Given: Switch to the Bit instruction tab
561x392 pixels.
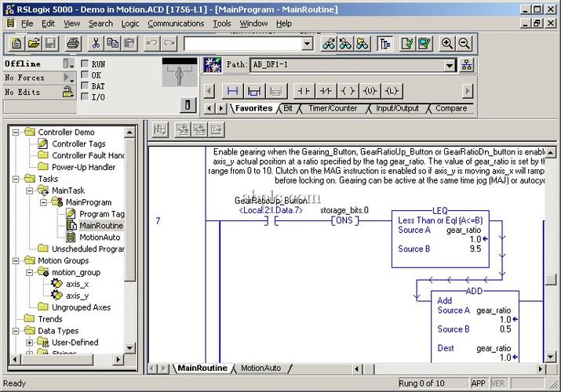Looking at the screenshot, I should coord(288,108).
